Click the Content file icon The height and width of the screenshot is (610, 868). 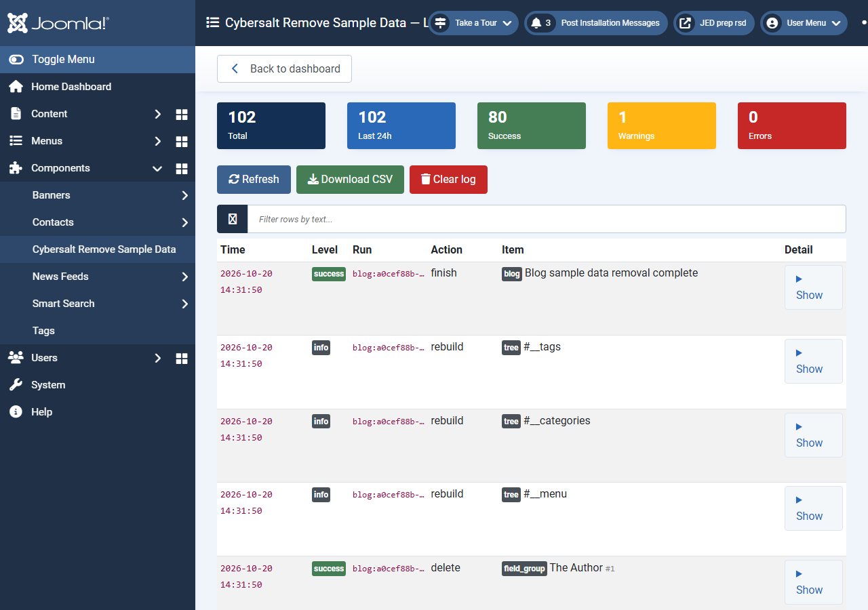pyautogui.click(x=16, y=114)
